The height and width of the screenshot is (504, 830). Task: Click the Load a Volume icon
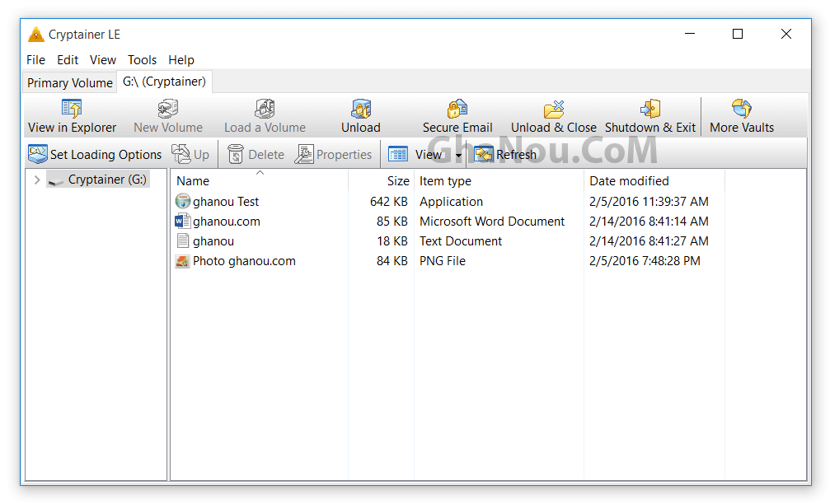pyautogui.click(x=265, y=109)
